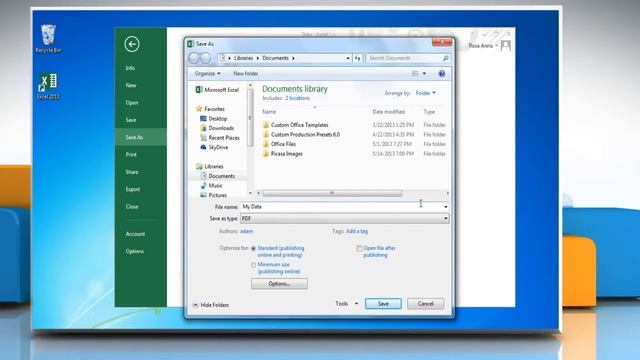Click the Excel back arrow circle
Screen dimensions: 640x360
click(x=132, y=44)
